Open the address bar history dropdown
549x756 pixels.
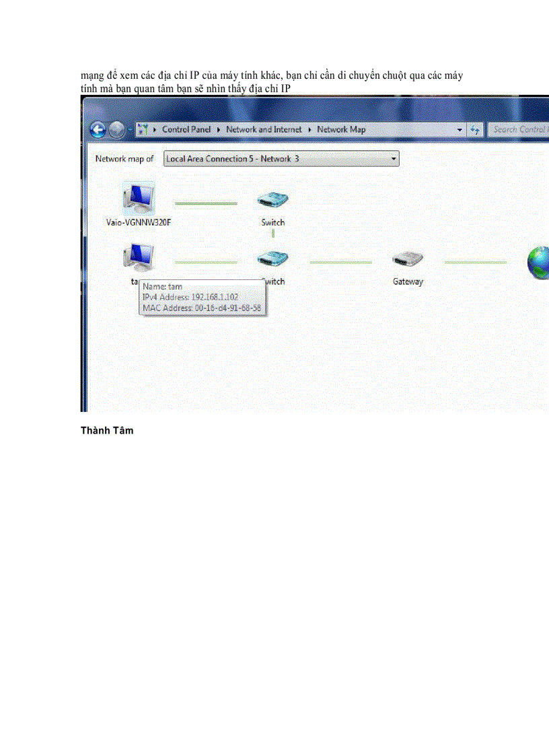459,129
